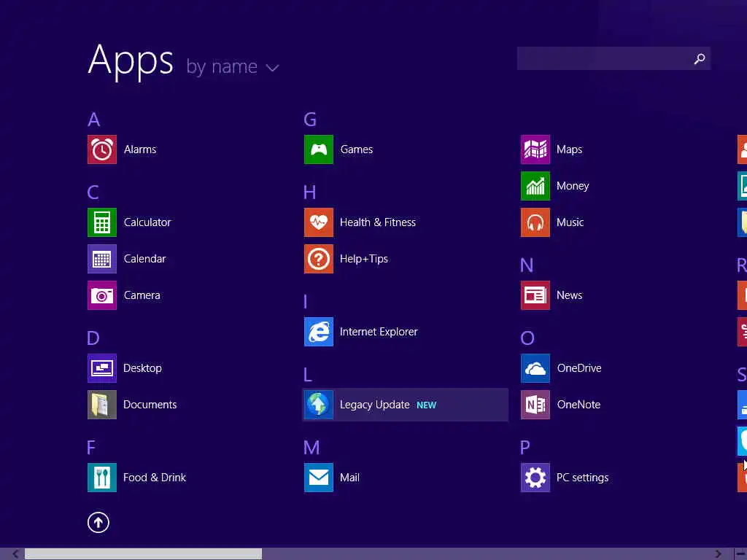Viewport: 747px width, 560px height.
Task: Click the letter heading G
Action: (x=310, y=120)
